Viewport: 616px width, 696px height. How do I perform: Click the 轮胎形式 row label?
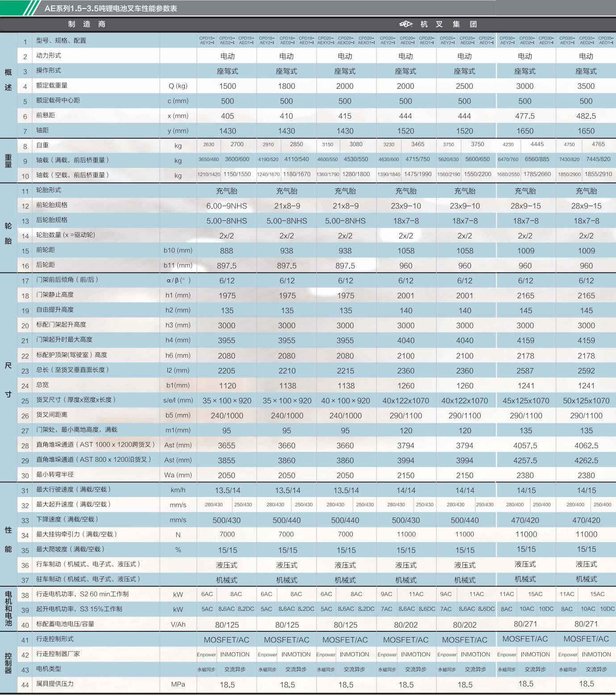click(x=49, y=190)
